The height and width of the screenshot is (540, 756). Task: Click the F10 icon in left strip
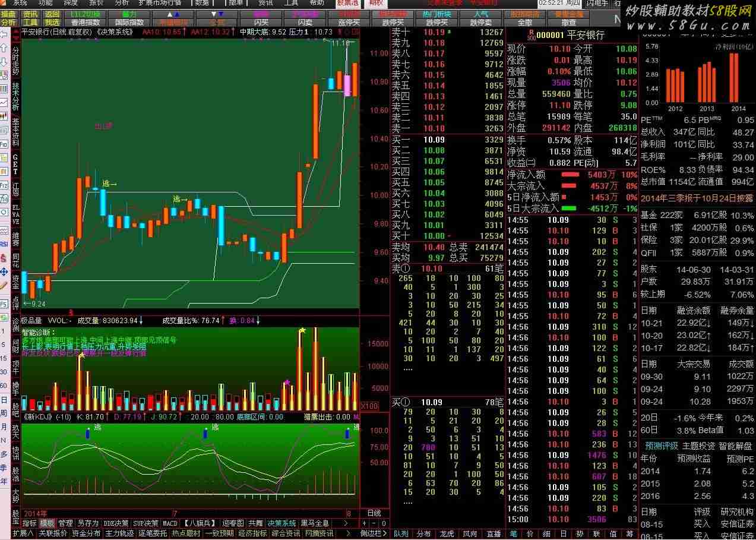pyautogui.click(x=4, y=144)
